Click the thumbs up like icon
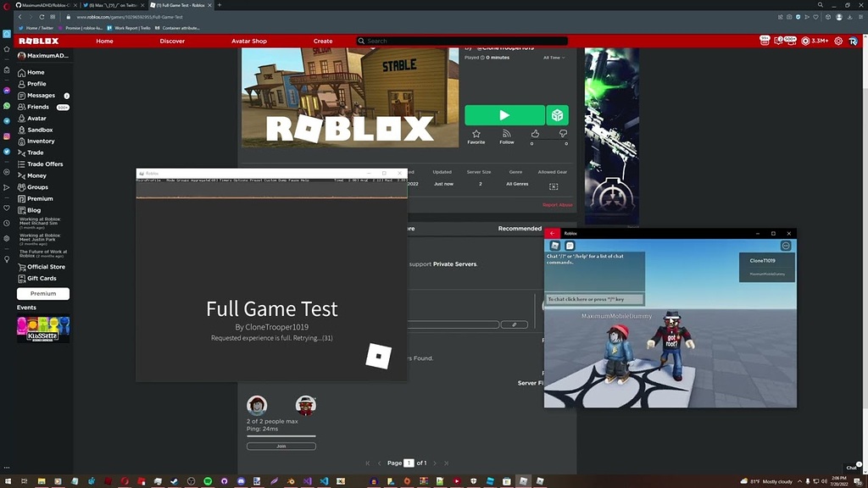 coord(535,134)
